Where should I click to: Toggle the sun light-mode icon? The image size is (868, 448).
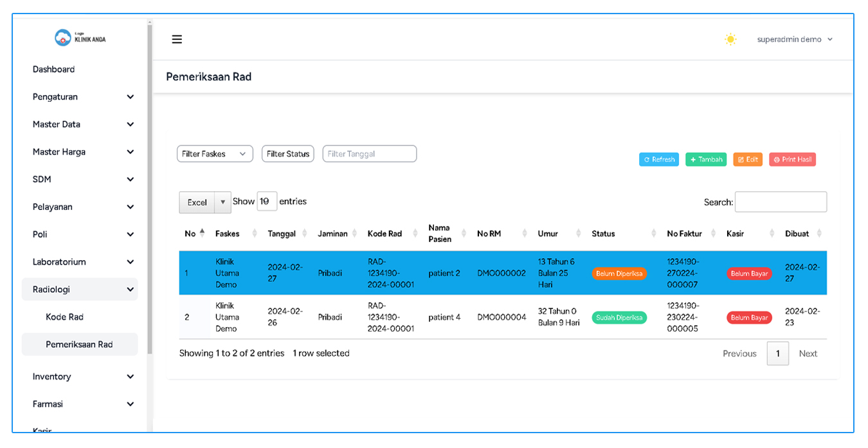[x=730, y=39]
